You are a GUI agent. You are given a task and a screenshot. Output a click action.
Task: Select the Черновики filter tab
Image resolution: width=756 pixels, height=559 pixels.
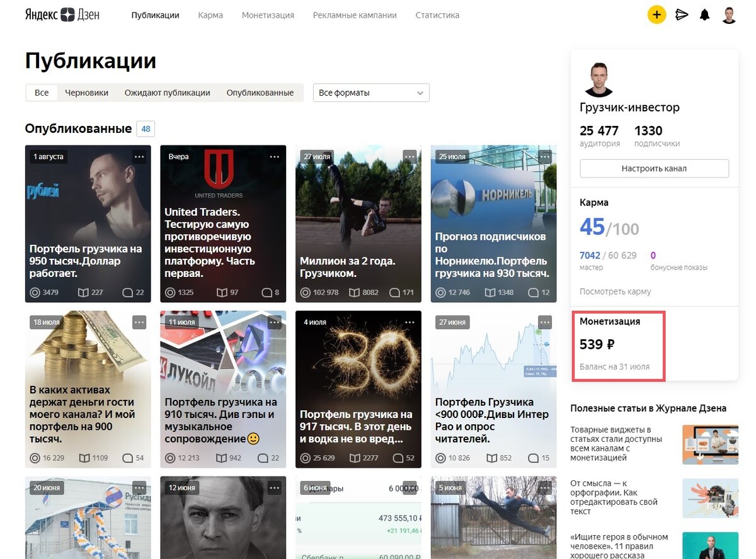pyautogui.click(x=86, y=93)
